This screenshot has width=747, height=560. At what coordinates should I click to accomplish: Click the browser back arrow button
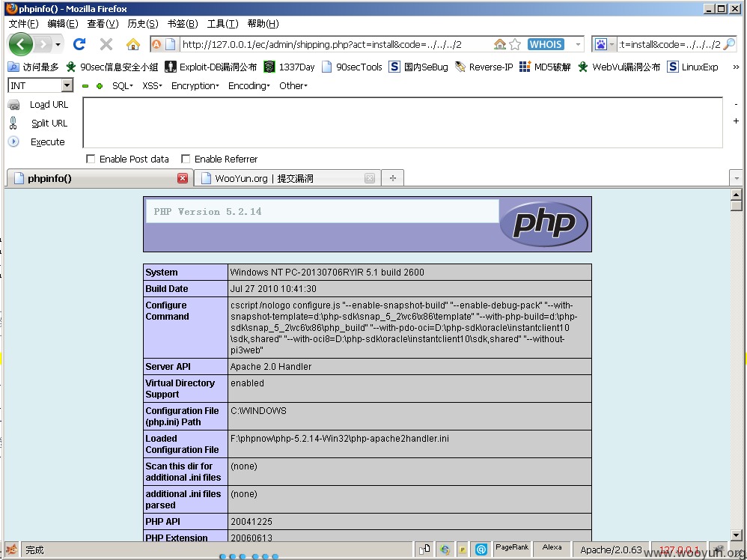[20, 44]
